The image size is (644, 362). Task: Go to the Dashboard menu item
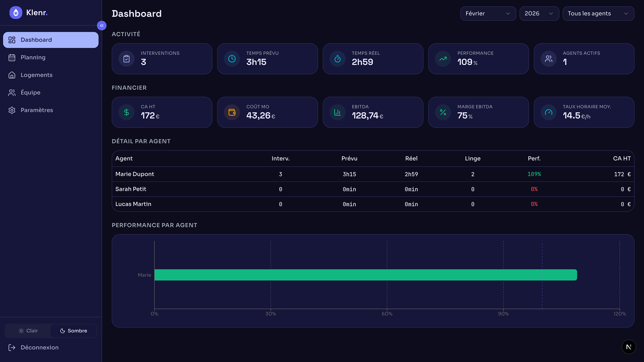click(x=51, y=40)
